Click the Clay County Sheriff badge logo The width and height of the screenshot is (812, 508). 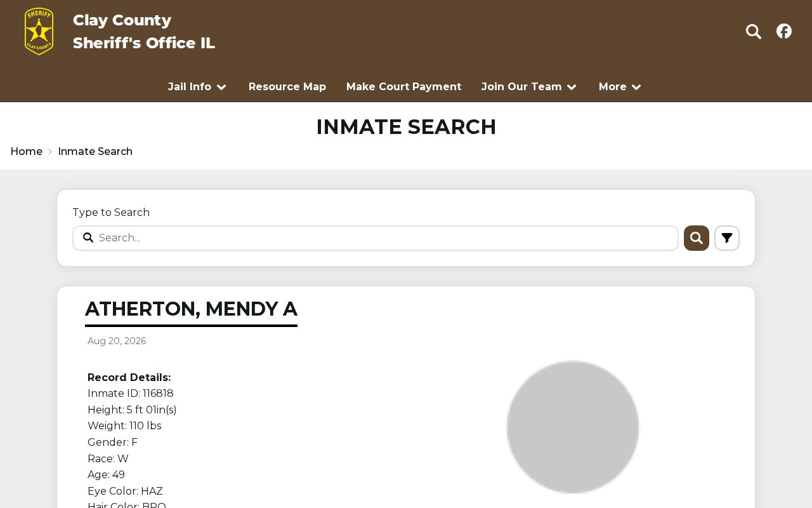(39, 31)
